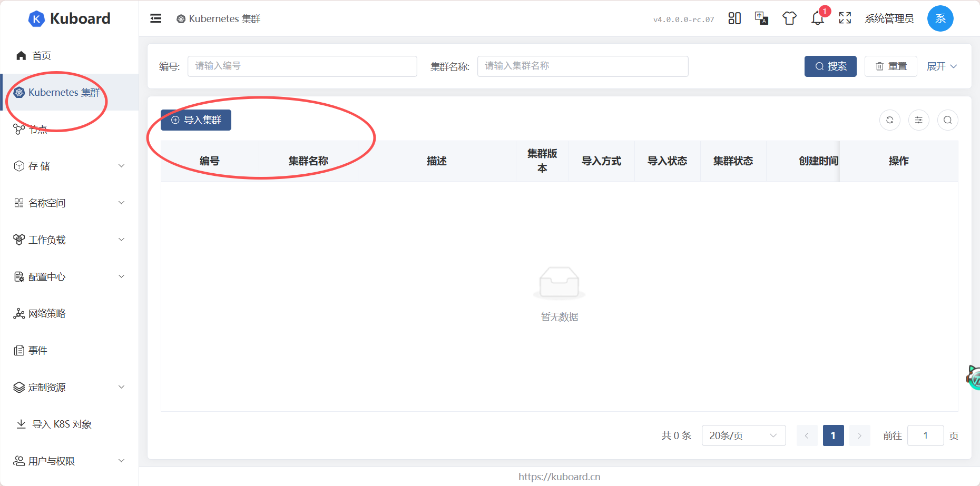Go to previous page arrow
The image size is (980, 486).
tap(807, 435)
